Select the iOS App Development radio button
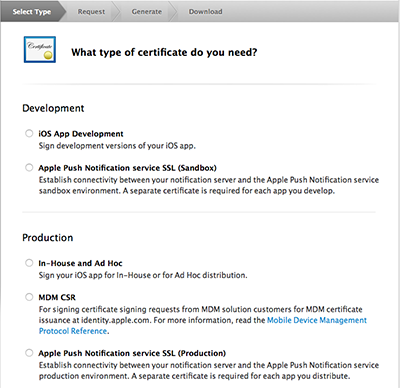Image resolution: width=400 pixels, height=388 pixels. pyautogui.click(x=29, y=133)
